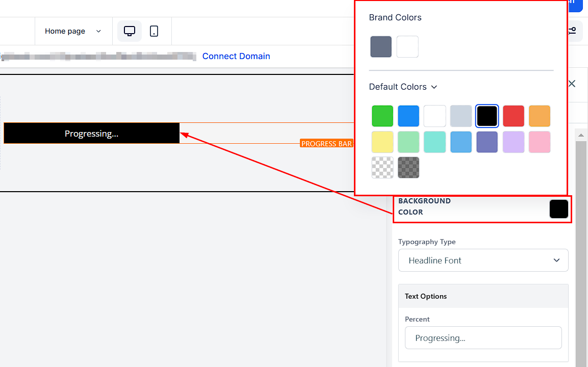The height and width of the screenshot is (367, 588).
Task: Select the green default color swatch
Action: point(382,116)
